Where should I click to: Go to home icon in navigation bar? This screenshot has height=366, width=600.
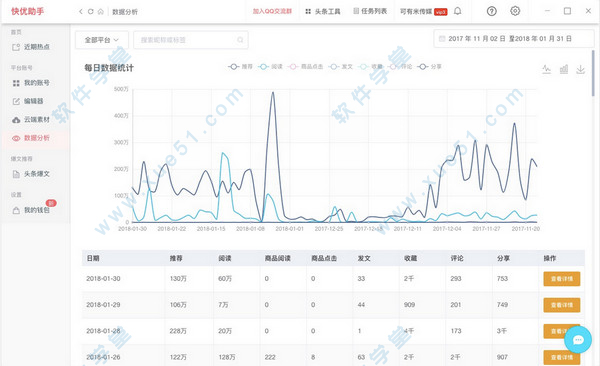pos(101,11)
